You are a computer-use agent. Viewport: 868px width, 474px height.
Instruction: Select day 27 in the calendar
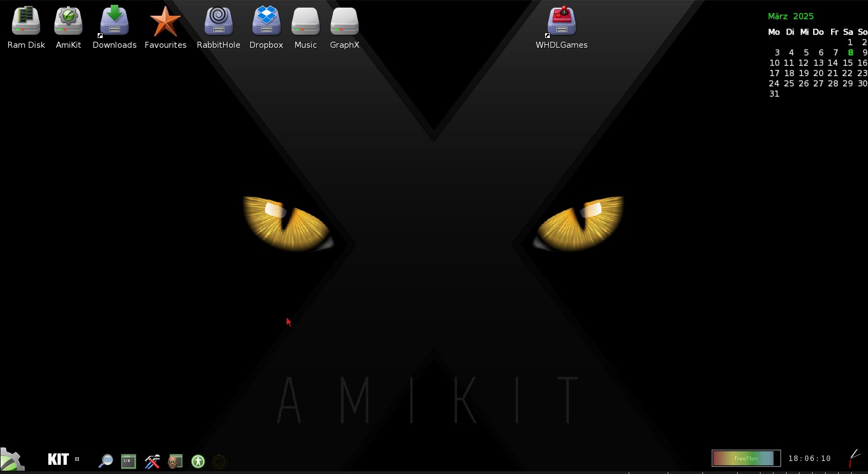818,84
